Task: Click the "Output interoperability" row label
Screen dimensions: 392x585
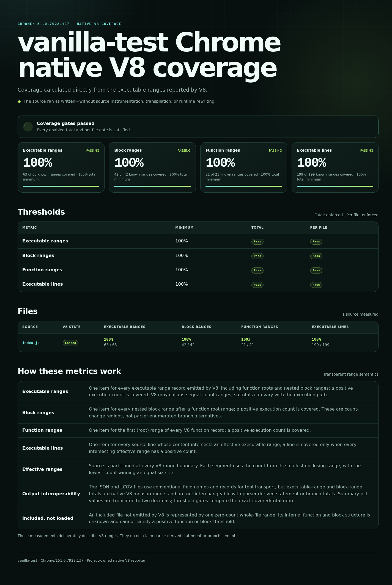Action: tap(51, 494)
